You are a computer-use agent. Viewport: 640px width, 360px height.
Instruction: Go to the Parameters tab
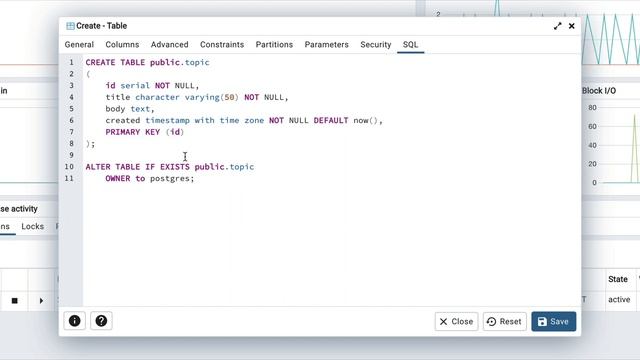[x=327, y=44]
